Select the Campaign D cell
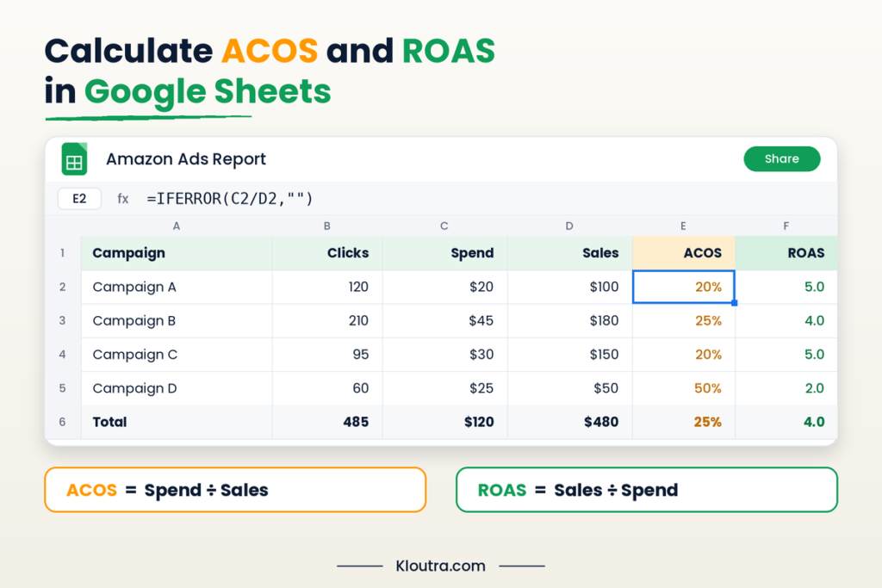Screen dimensions: 882x588 tap(177, 388)
